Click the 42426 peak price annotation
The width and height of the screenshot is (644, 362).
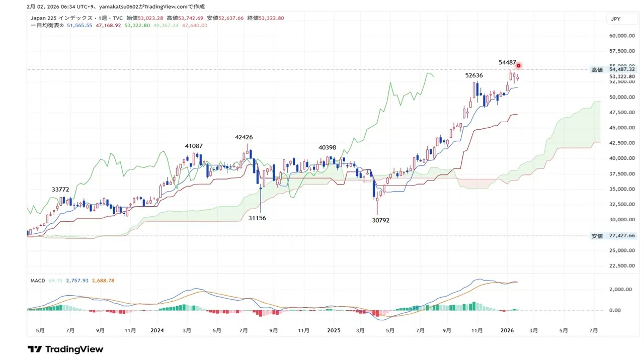[244, 137]
